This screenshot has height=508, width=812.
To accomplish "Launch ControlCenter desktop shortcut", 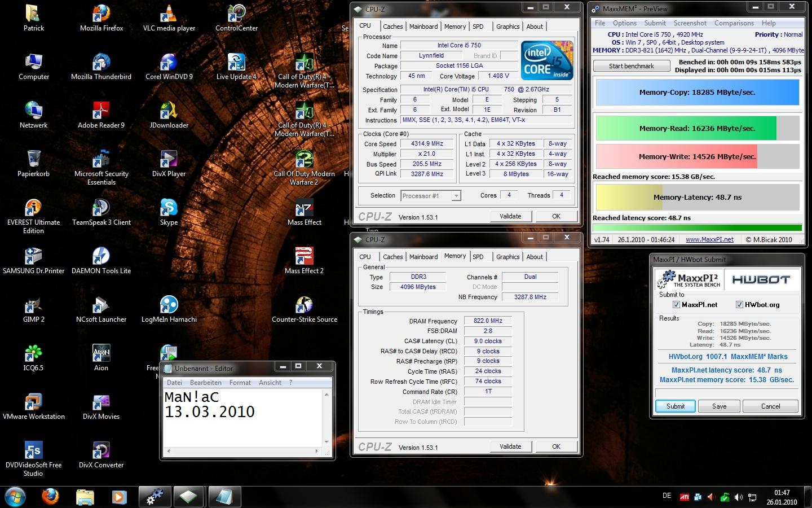I will (236, 18).
